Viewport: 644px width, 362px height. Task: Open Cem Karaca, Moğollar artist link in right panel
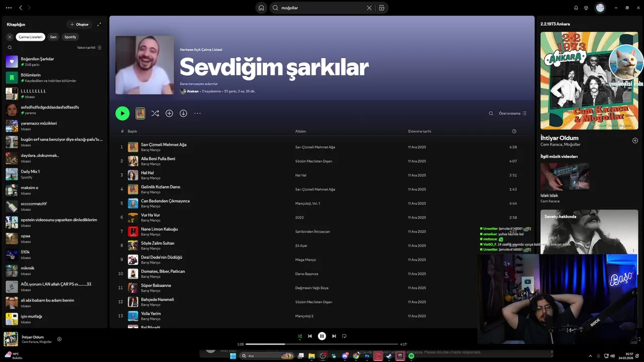tap(560, 145)
